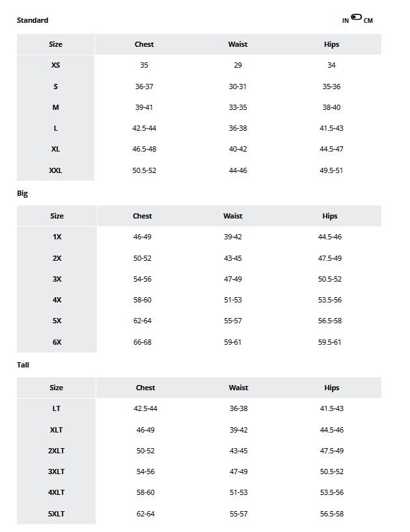Select the LT size row label
The height and width of the screenshot is (532, 410).
point(56,408)
